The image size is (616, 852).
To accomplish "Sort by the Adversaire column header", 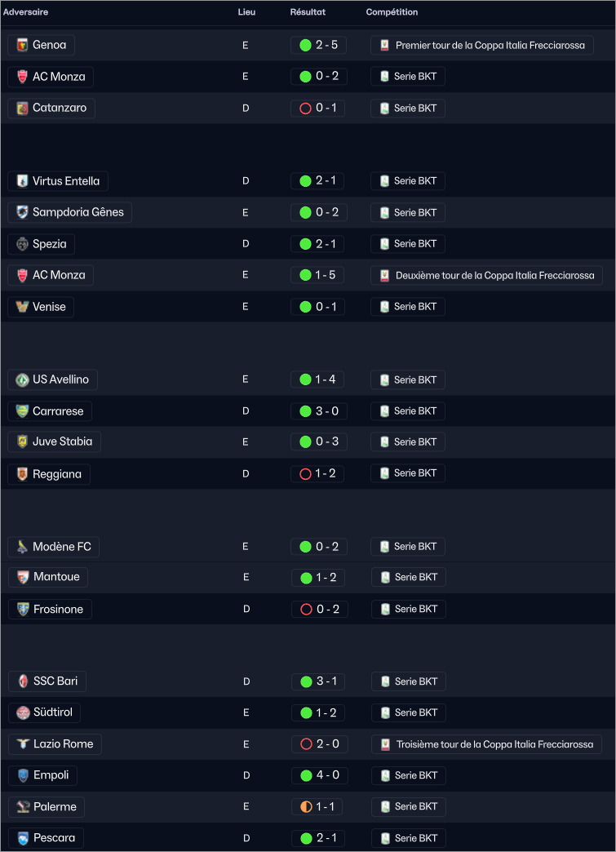I will coord(26,12).
